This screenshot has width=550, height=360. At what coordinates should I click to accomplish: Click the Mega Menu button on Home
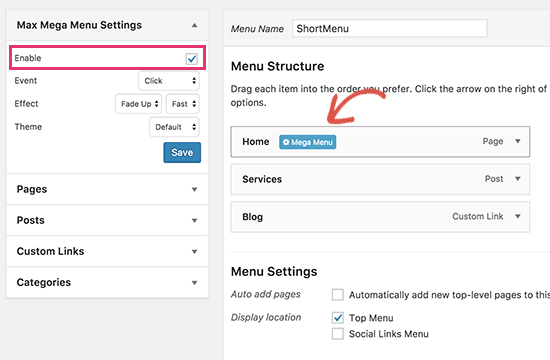click(x=307, y=142)
